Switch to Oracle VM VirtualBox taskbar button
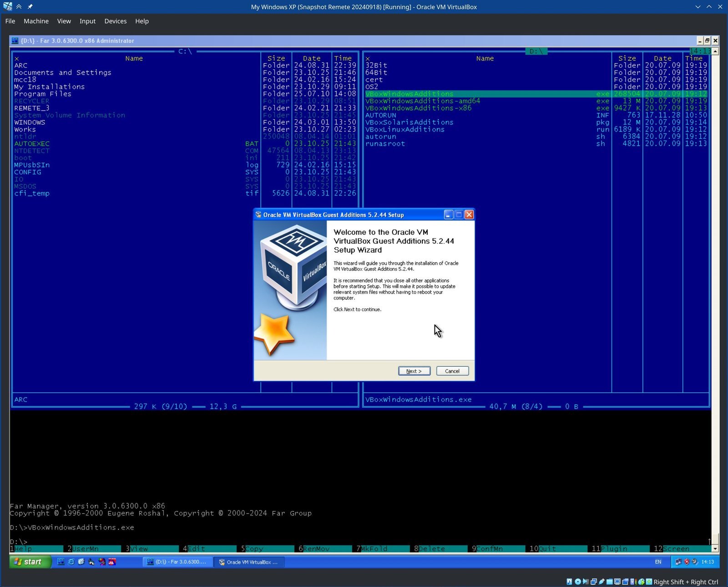Viewport: 728px width, 587px height. tap(249, 562)
